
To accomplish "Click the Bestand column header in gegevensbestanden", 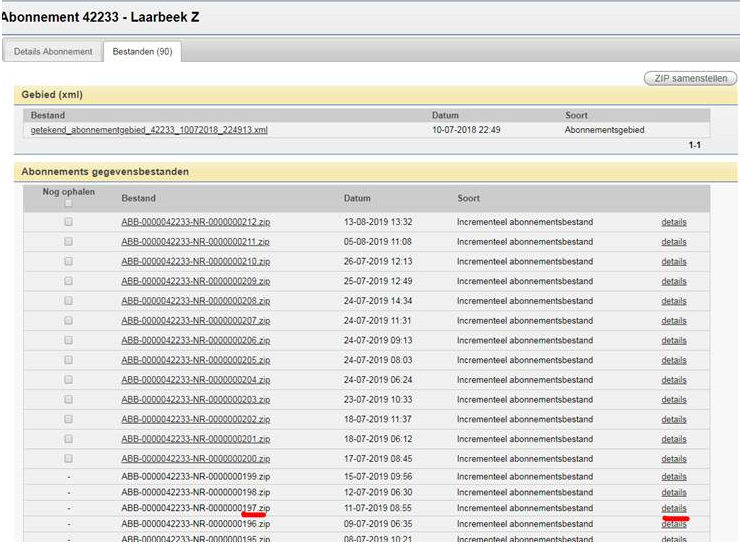I will click(x=138, y=198).
